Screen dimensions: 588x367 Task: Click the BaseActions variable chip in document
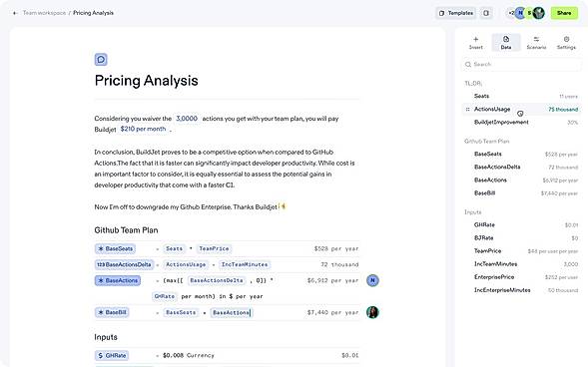(x=118, y=280)
